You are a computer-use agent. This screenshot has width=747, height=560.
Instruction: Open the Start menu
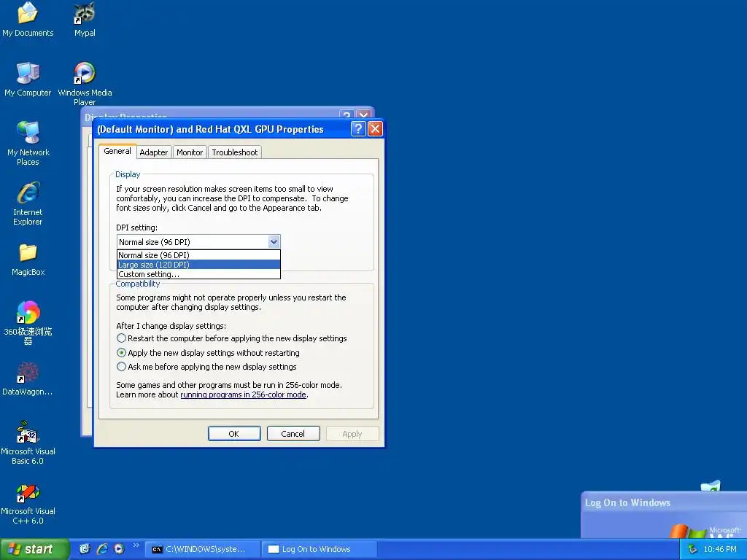[34, 549]
